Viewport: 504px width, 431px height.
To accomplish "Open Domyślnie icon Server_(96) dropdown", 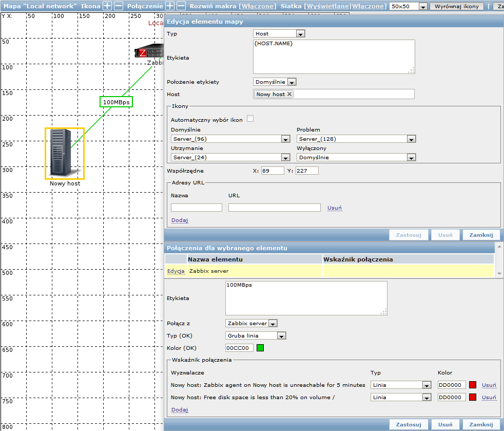I will point(230,139).
